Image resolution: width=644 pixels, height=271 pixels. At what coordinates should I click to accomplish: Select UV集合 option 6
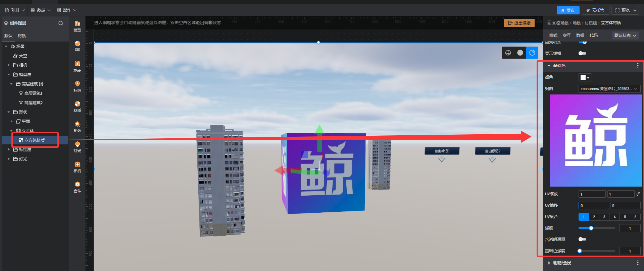click(635, 217)
